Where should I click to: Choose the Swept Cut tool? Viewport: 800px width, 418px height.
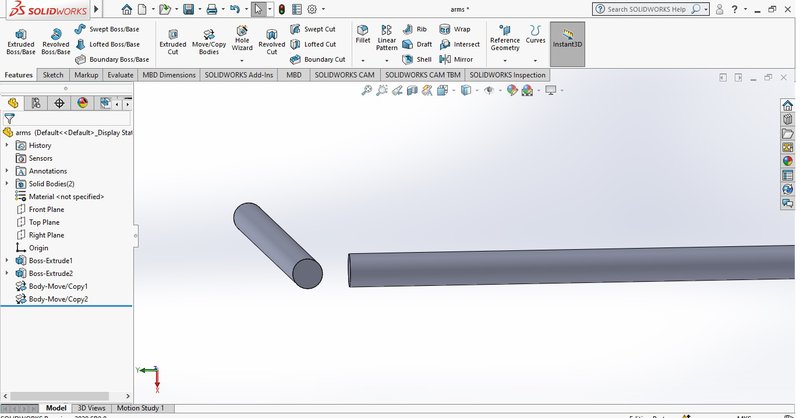313,29
